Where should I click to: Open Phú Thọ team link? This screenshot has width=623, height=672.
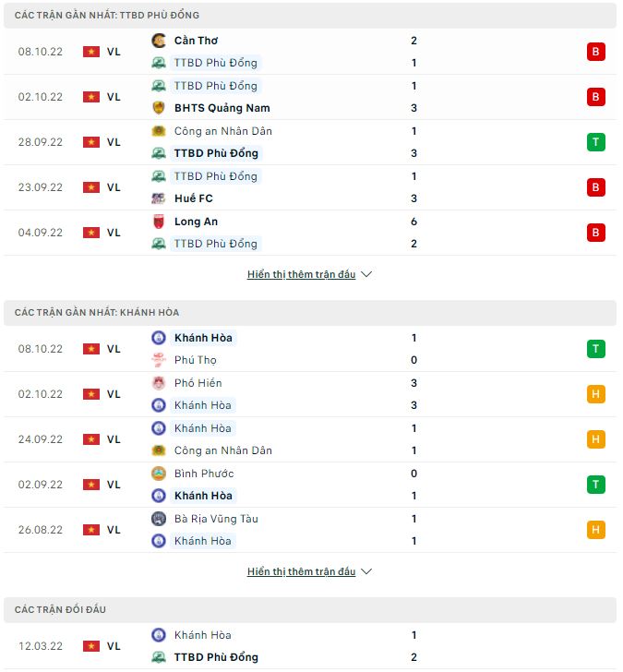pos(196,360)
